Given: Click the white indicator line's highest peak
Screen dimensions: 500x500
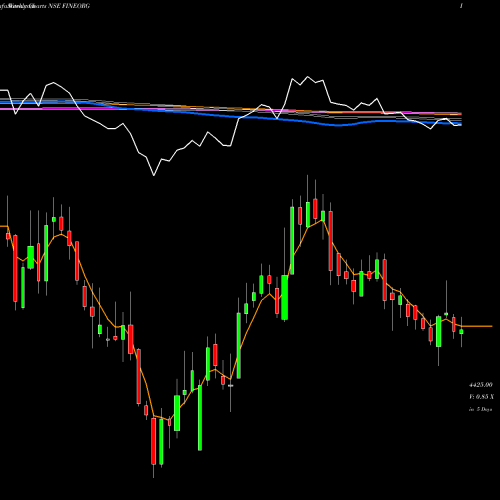Looking at the screenshot, I should 307,77.
